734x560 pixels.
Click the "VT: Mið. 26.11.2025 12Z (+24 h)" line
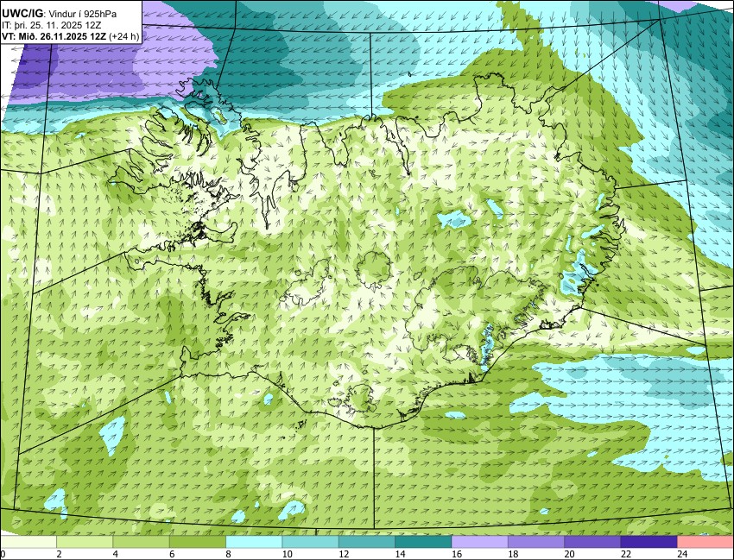tap(71, 36)
